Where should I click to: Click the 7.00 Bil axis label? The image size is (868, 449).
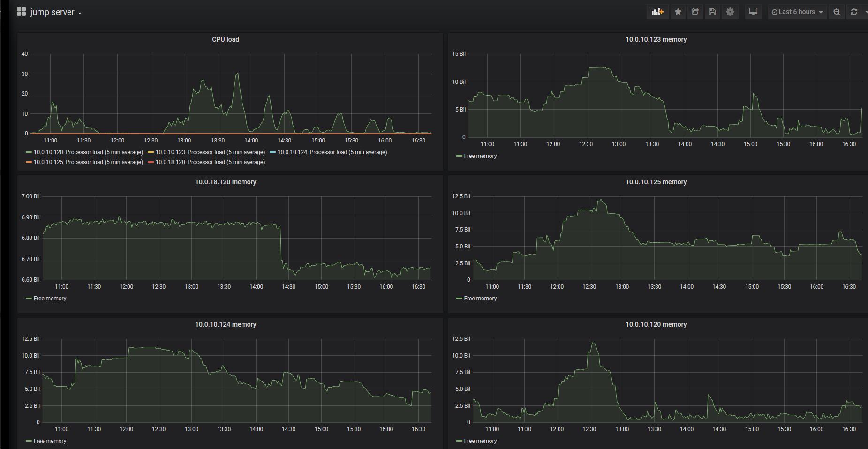pyautogui.click(x=30, y=196)
